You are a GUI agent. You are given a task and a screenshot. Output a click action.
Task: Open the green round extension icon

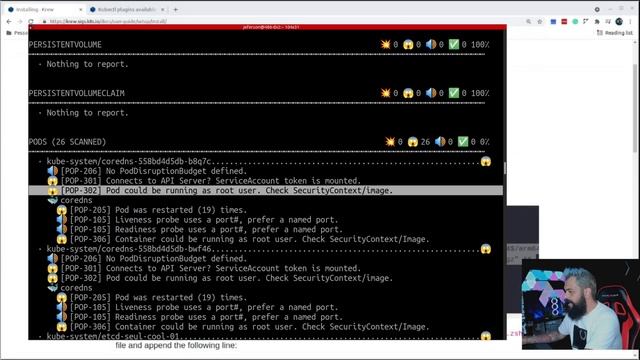coord(575,21)
